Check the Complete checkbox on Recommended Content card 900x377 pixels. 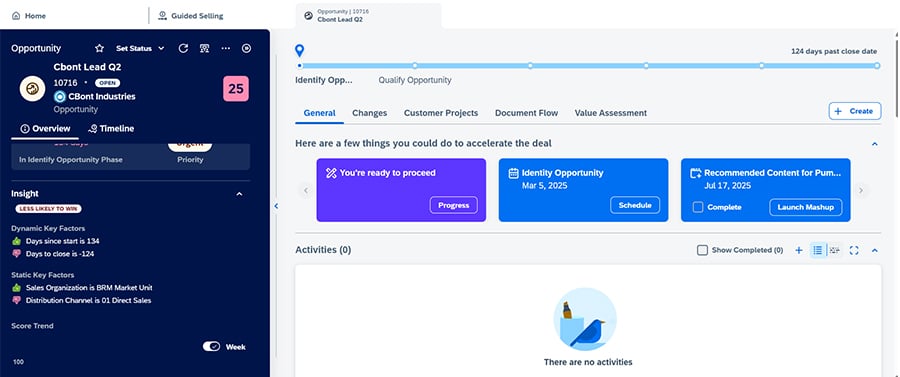pyautogui.click(x=698, y=207)
